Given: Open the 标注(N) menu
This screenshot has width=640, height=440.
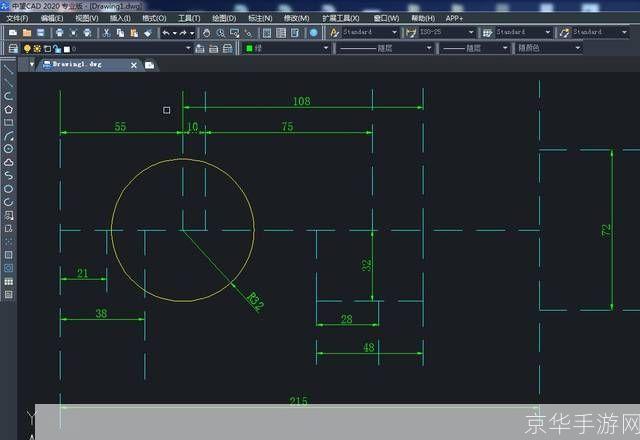Looking at the screenshot, I should coord(260,18).
